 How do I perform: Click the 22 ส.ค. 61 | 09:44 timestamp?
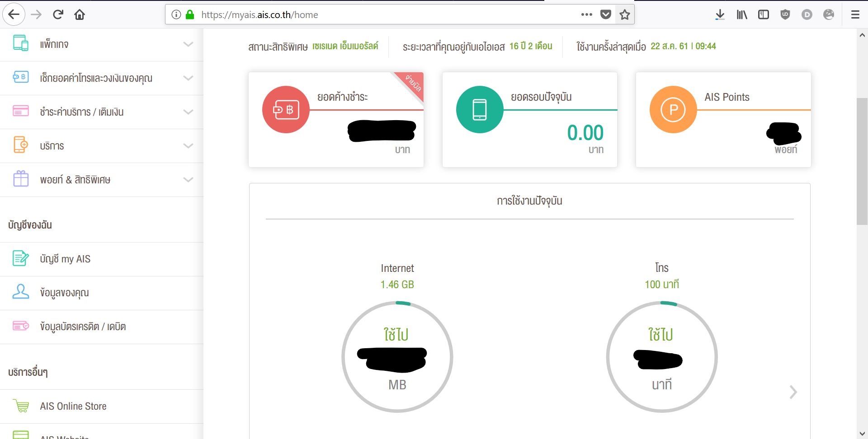pyautogui.click(x=683, y=46)
